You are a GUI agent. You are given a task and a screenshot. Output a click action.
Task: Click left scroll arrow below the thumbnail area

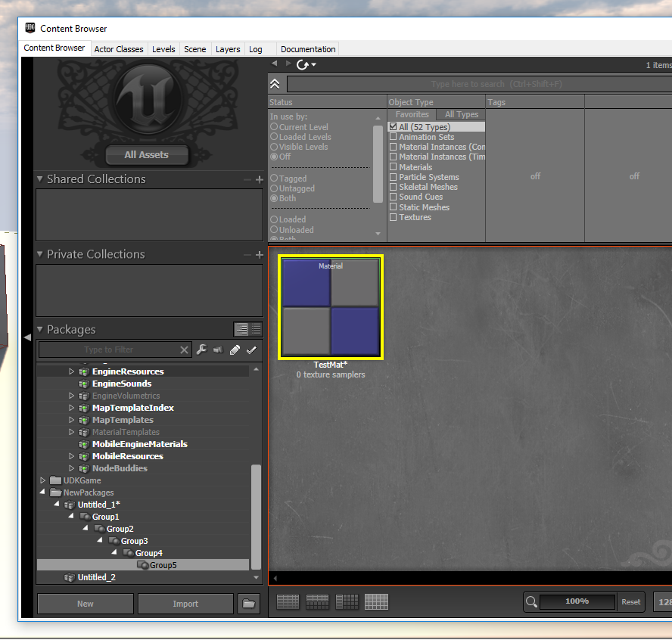pyautogui.click(x=275, y=578)
